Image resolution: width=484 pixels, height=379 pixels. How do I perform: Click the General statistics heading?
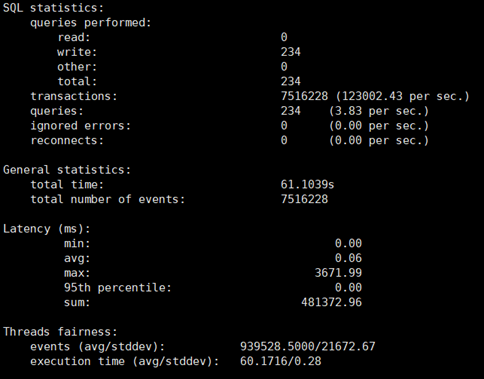(x=67, y=170)
